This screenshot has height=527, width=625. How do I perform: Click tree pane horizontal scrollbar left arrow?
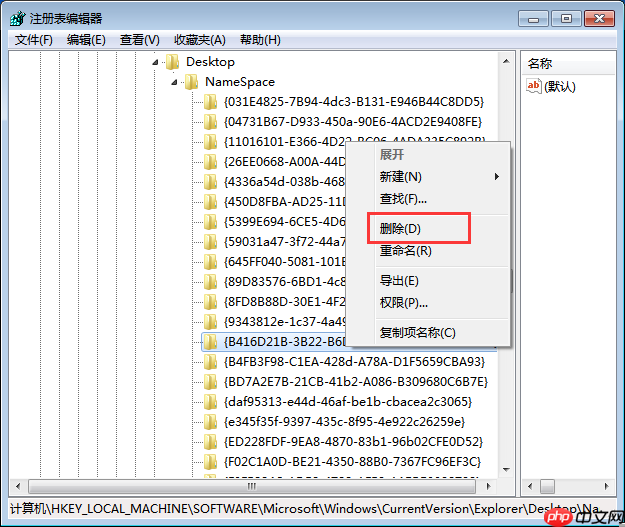18,486
